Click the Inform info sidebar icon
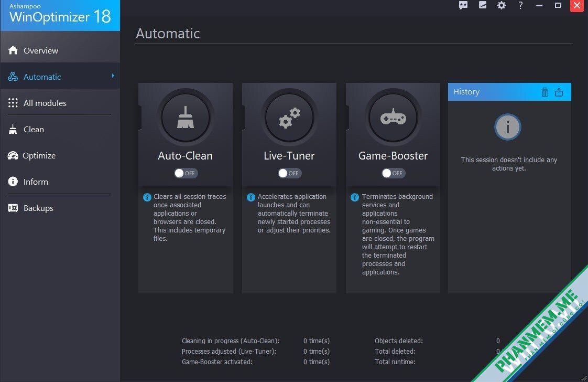Image resolution: width=588 pixels, height=382 pixels. [13, 182]
